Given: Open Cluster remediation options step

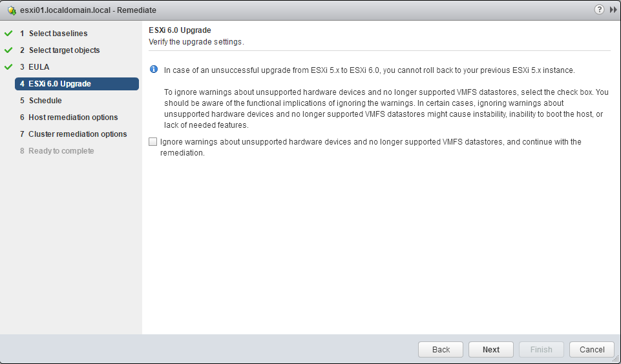Looking at the screenshot, I should coord(78,134).
